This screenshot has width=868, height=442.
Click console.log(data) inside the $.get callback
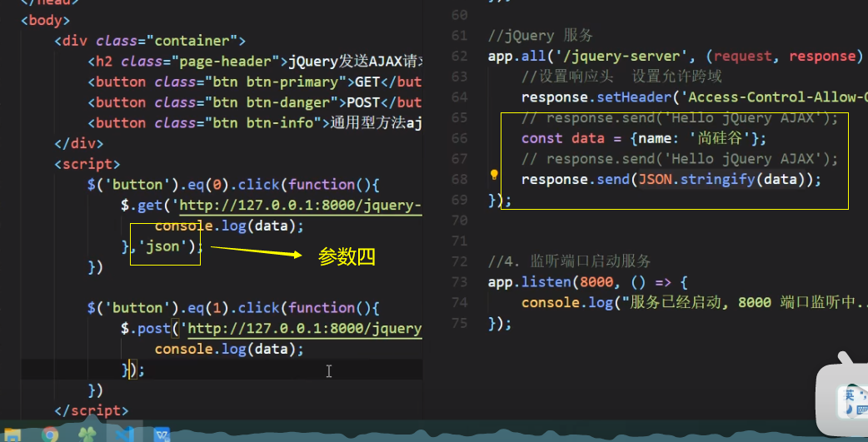(229, 226)
